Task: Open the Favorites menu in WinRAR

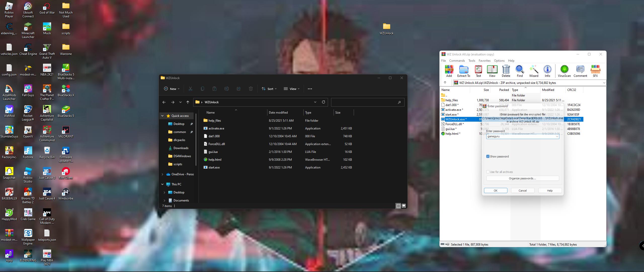Action: [x=484, y=61]
